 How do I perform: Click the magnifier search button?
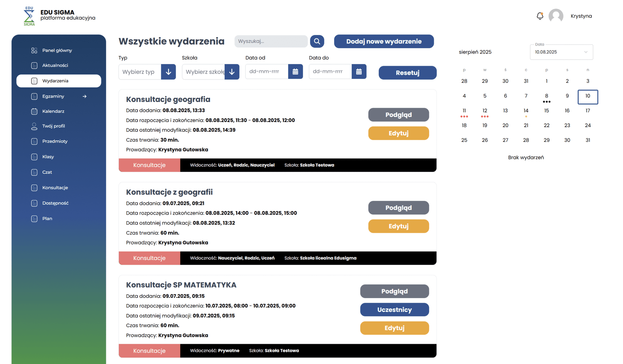(x=317, y=41)
